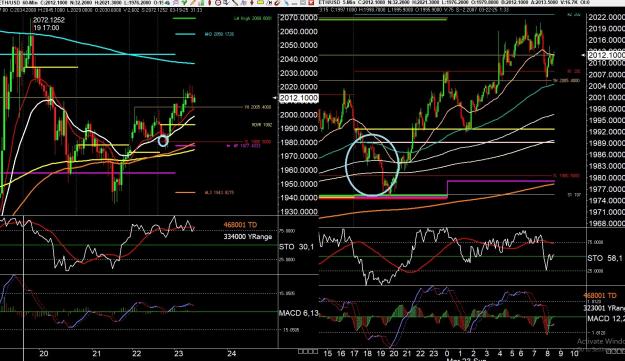Screen dimensions: 625x361
Task: Click hour 15 on the 5-Min time axis
Action: 328,353
